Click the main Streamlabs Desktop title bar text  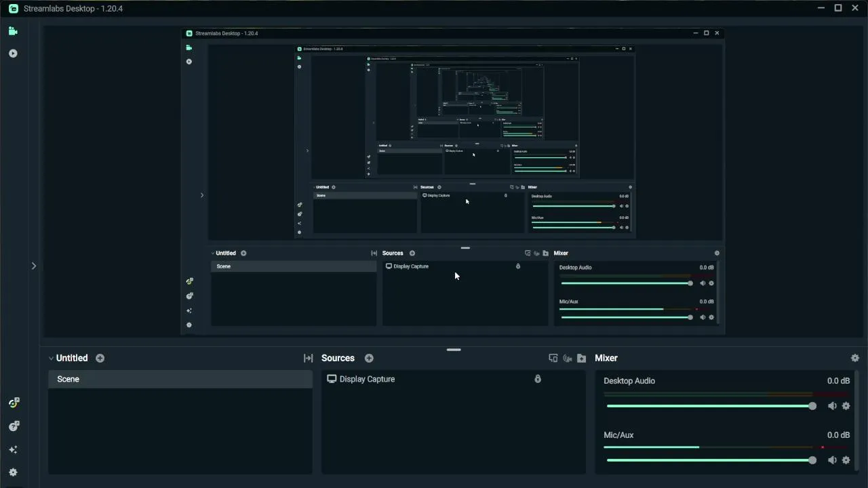tap(73, 9)
